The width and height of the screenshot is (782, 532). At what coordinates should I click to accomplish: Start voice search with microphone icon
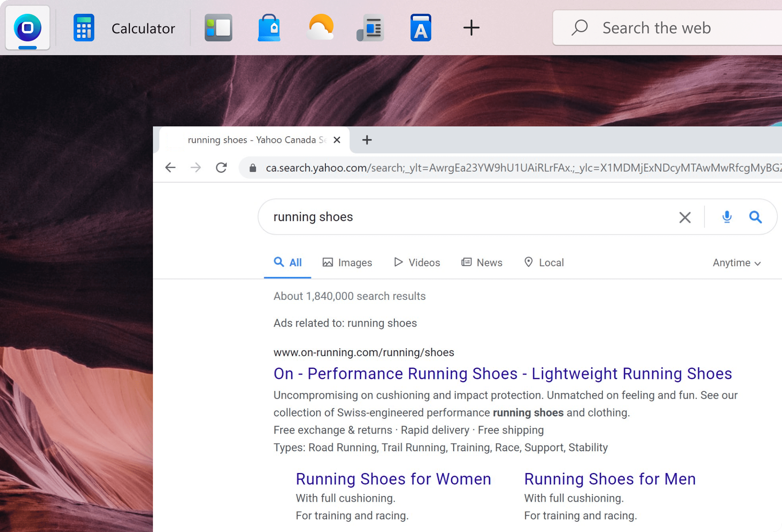(726, 217)
